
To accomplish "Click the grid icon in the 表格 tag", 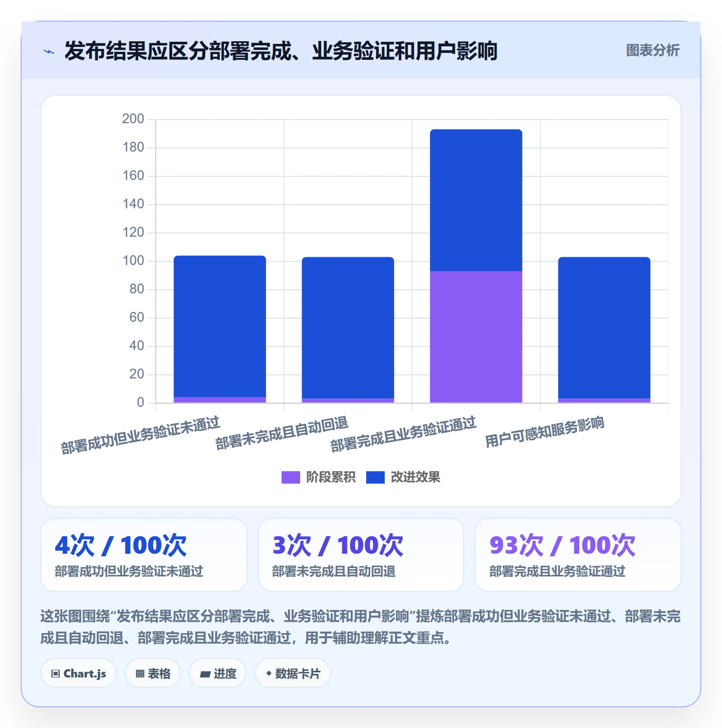I will (140, 673).
